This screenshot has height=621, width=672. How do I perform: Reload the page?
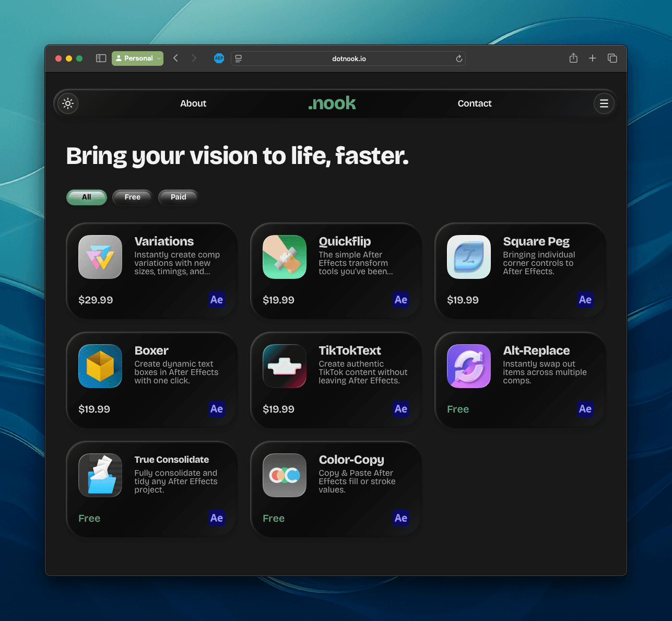(459, 58)
